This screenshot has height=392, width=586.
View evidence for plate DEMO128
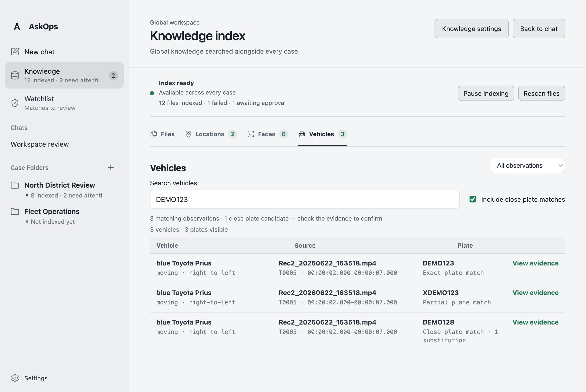point(535,322)
